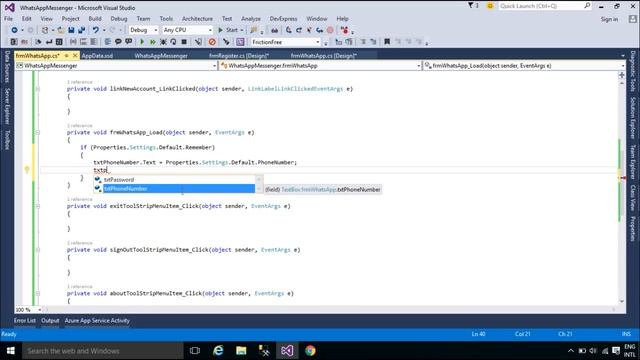
Task: Click the purple icon beside FrictionFree box
Action: click(x=240, y=42)
